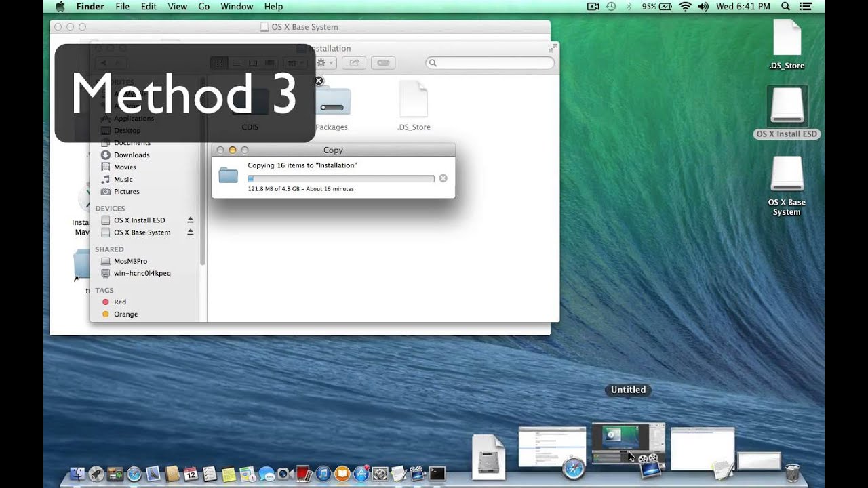Cancel the copy with the progress bar X

pyautogui.click(x=443, y=178)
